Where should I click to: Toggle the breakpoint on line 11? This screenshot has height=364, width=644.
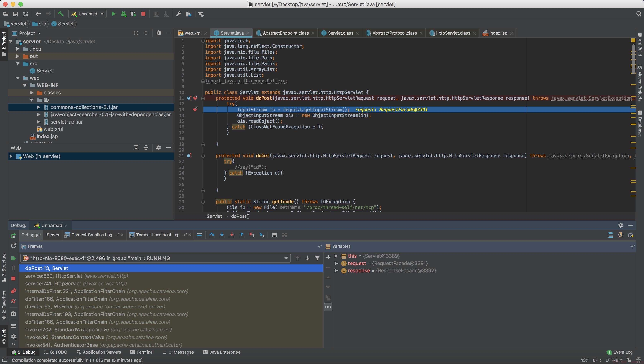pos(195,98)
